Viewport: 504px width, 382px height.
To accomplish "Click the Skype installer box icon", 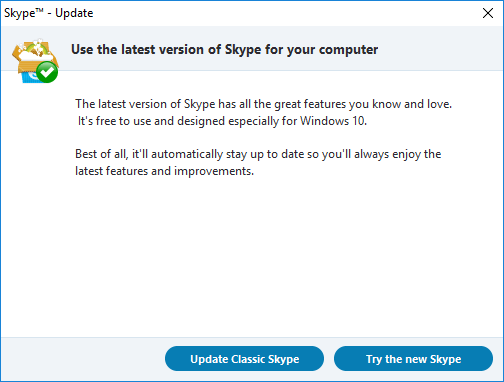I will tap(35, 61).
